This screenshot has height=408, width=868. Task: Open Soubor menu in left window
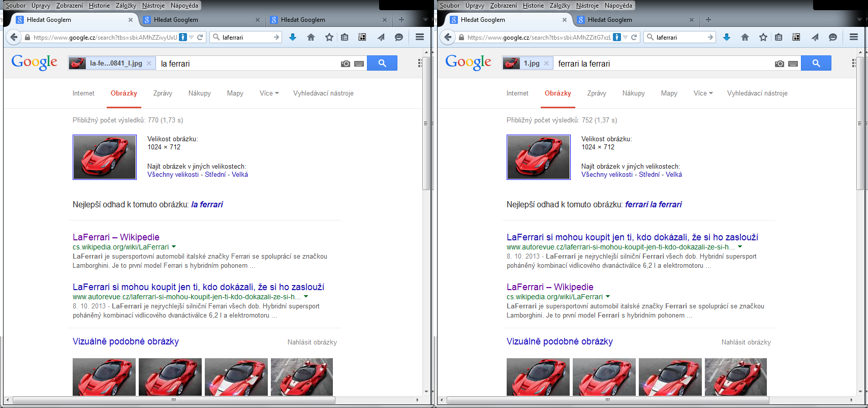pyautogui.click(x=16, y=6)
